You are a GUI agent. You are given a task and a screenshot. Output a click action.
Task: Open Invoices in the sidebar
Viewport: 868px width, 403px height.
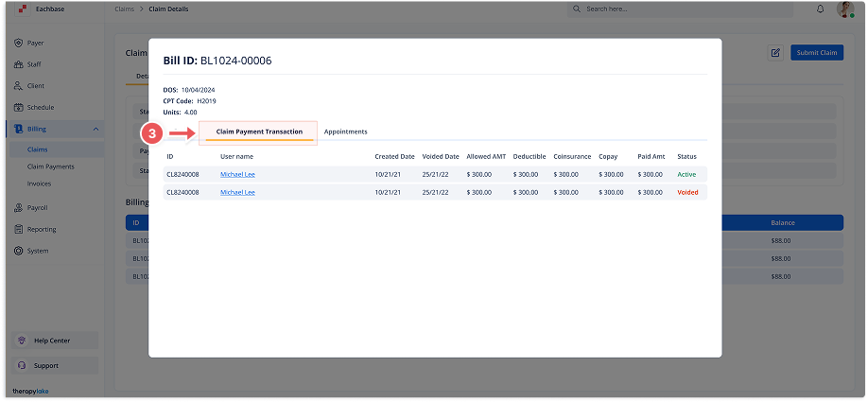coord(39,184)
